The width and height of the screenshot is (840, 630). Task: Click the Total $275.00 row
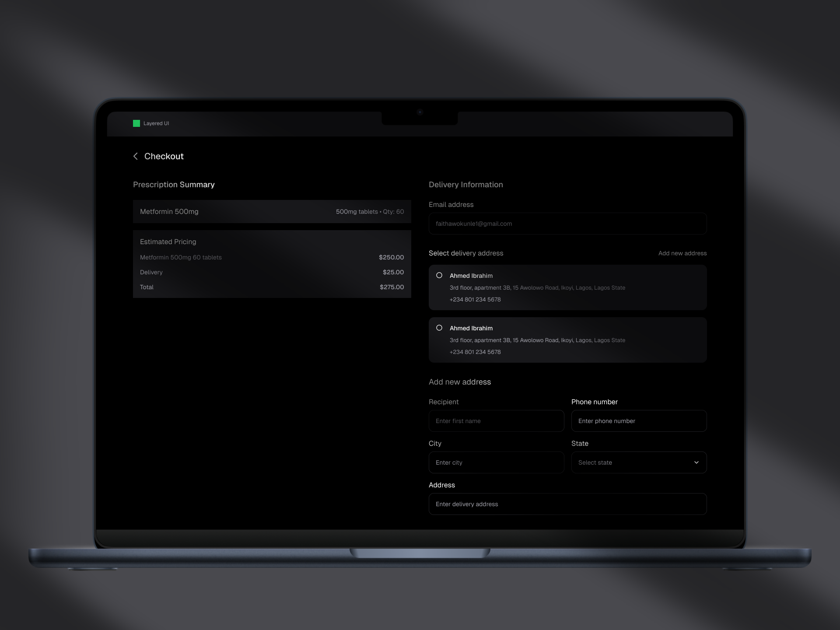[272, 287]
